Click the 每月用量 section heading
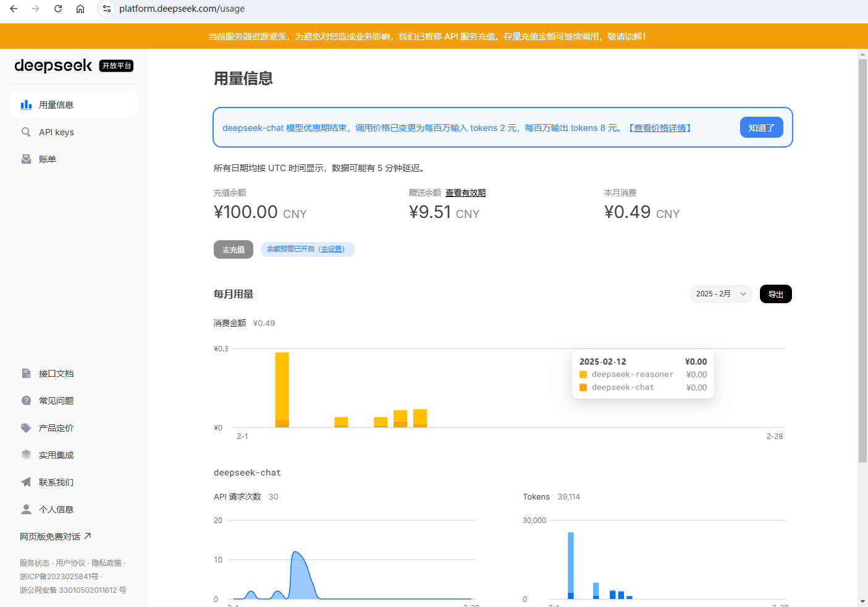868x607 pixels. (234, 294)
